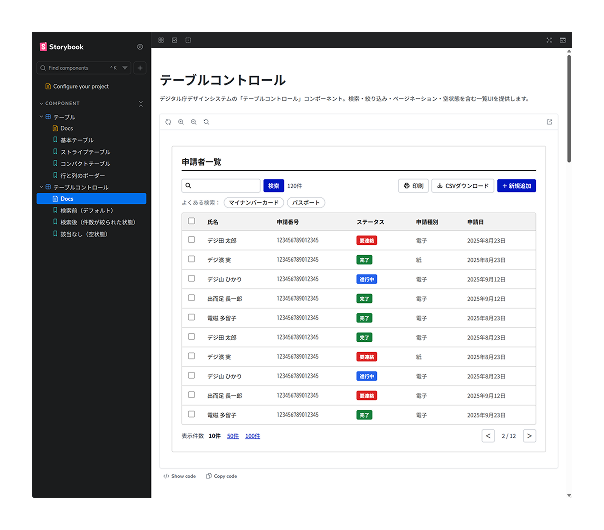The height and width of the screenshot is (530, 604).
Task: Collapse the COMPONENT section
Action: coord(60,103)
